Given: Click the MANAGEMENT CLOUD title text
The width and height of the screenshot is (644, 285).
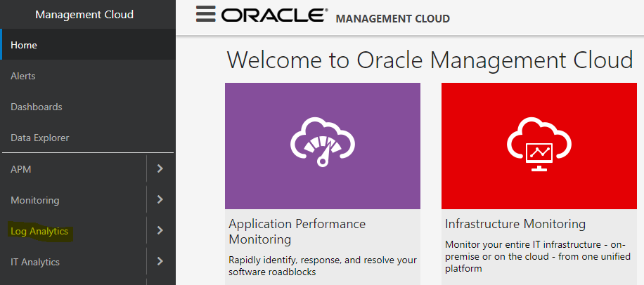Looking at the screenshot, I should (392, 18).
